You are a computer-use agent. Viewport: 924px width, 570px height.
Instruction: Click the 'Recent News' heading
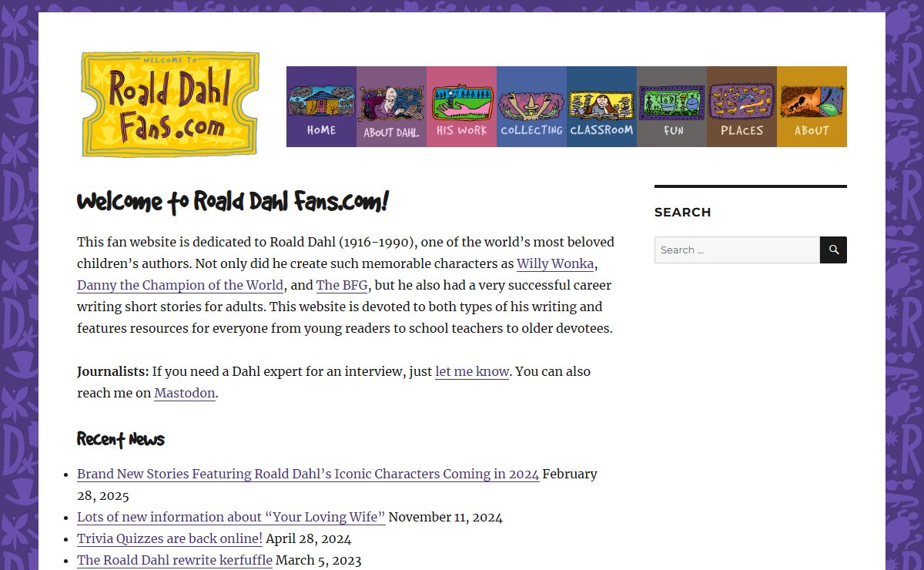tap(121, 440)
